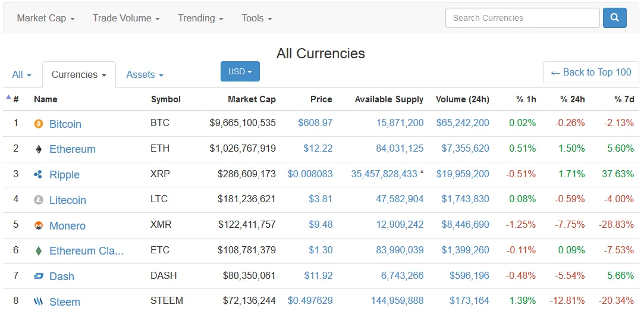Open the Market Cap dropdown menu
The height and width of the screenshot is (314, 644).
pos(46,18)
